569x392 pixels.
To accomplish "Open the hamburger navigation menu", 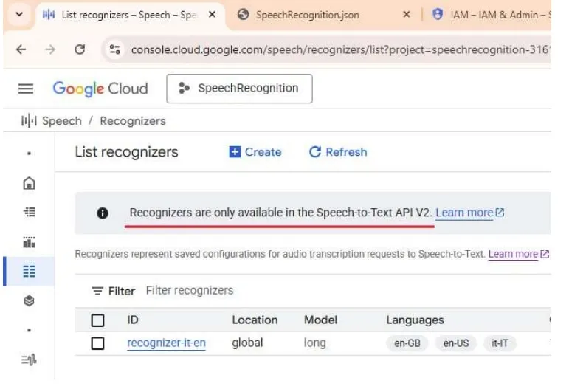I will (26, 89).
